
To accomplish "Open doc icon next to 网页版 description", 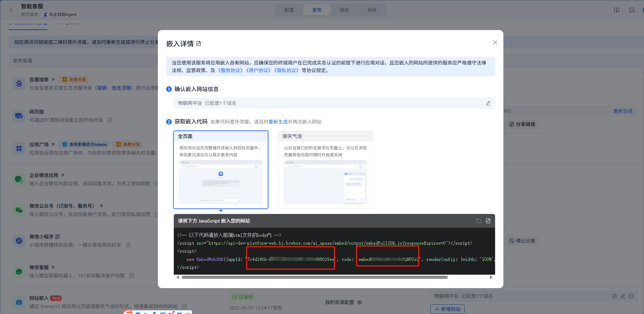I will [x=110, y=120].
